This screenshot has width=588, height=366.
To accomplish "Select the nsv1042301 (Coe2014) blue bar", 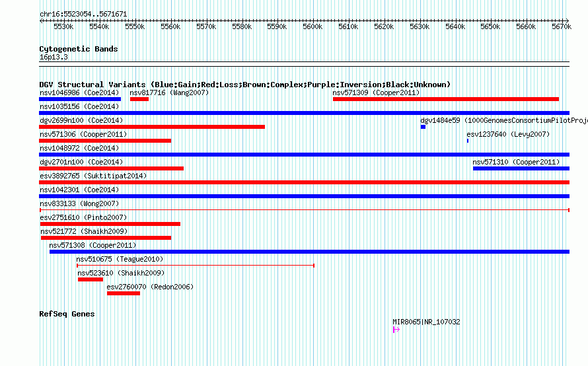I will click(x=304, y=196).
